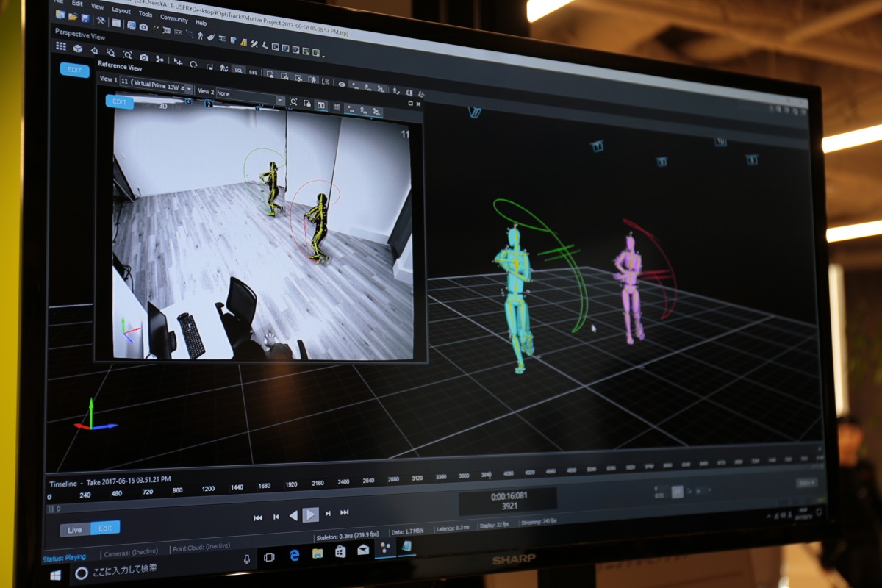Image resolution: width=882 pixels, height=588 pixels.
Task: Click Point Cloud (Inactive) status entry
Action: pyautogui.click(x=201, y=547)
